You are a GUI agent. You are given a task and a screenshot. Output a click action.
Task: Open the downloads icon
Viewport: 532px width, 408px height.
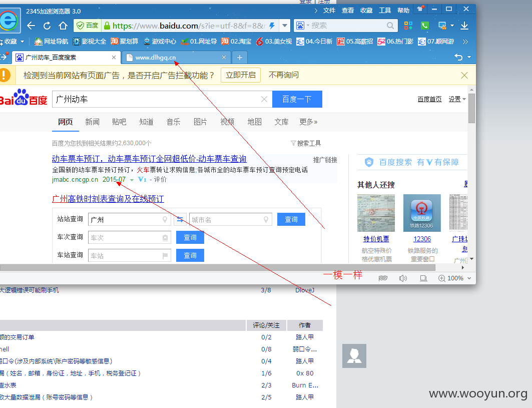click(x=464, y=26)
